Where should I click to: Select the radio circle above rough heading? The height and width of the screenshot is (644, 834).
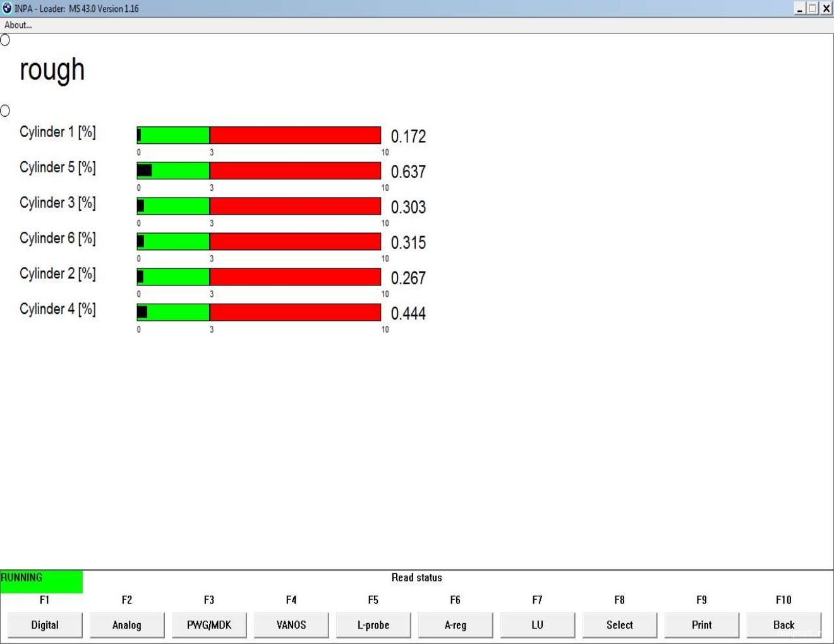coord(5,40)
